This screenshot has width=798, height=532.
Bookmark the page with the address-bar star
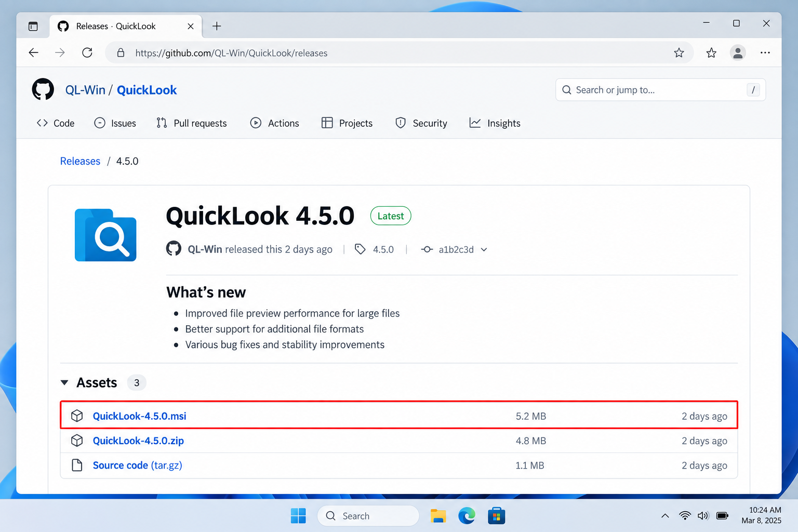[679, 52]
